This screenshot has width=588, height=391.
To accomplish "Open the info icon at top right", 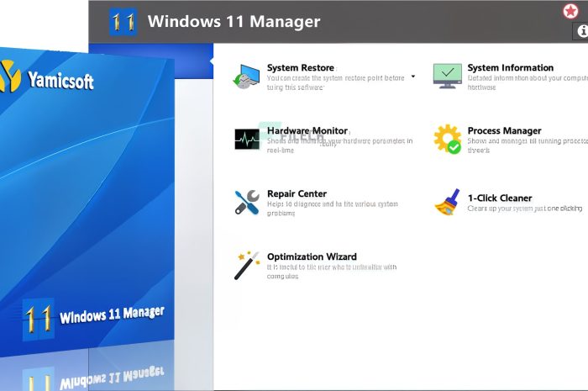I will click(581, 31).
